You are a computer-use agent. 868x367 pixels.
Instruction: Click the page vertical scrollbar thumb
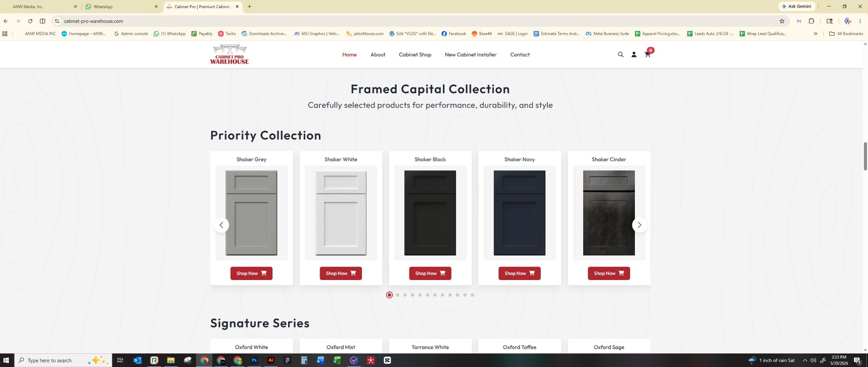(x=865, y=157)
